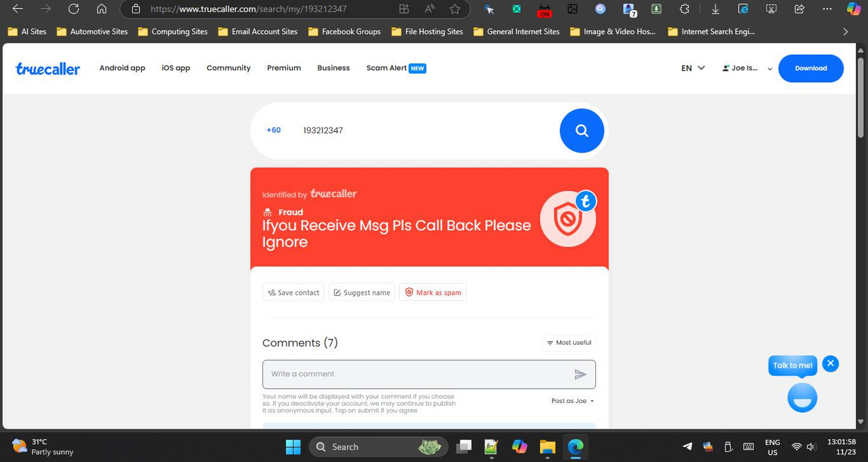
Task: Open the Joe Is... account dropdown
Action: click(747, 68)
